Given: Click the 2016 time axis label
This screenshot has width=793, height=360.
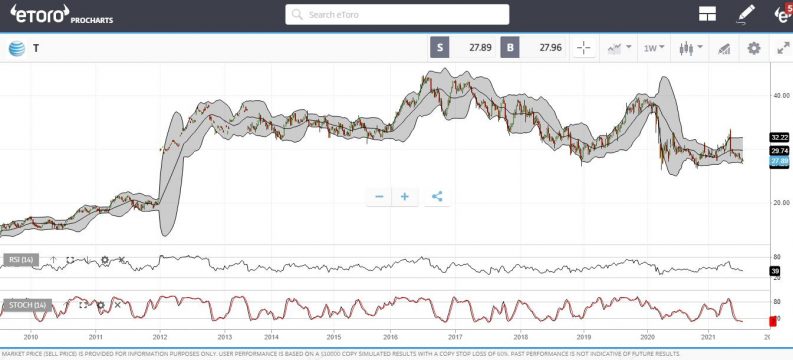Looking at the screenshot, I should [390, 337].
